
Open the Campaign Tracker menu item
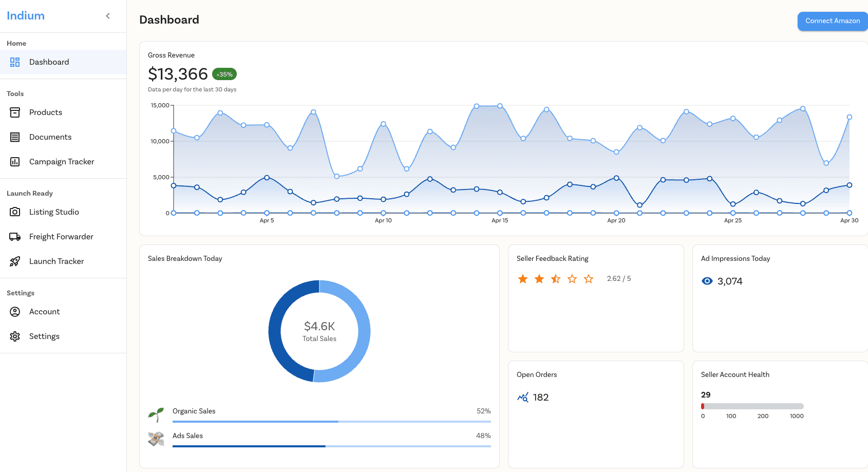pos(62,162)
